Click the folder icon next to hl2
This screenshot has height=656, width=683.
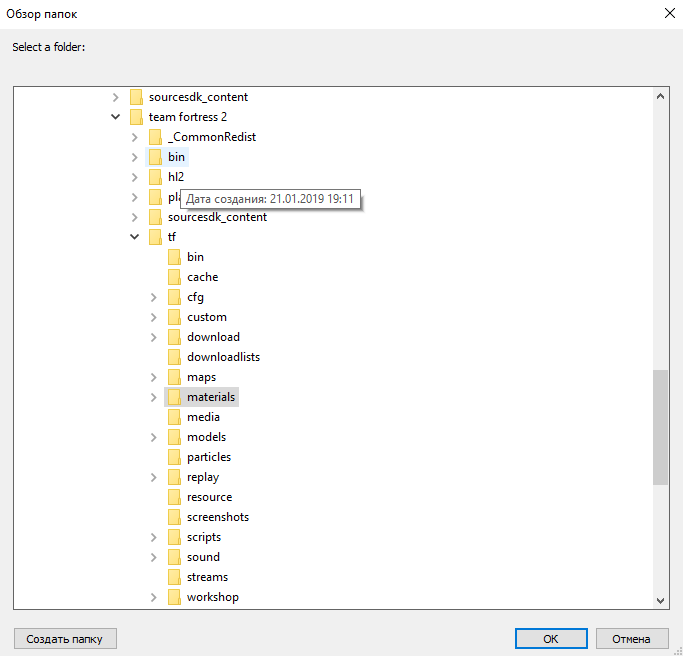(155, 177)
